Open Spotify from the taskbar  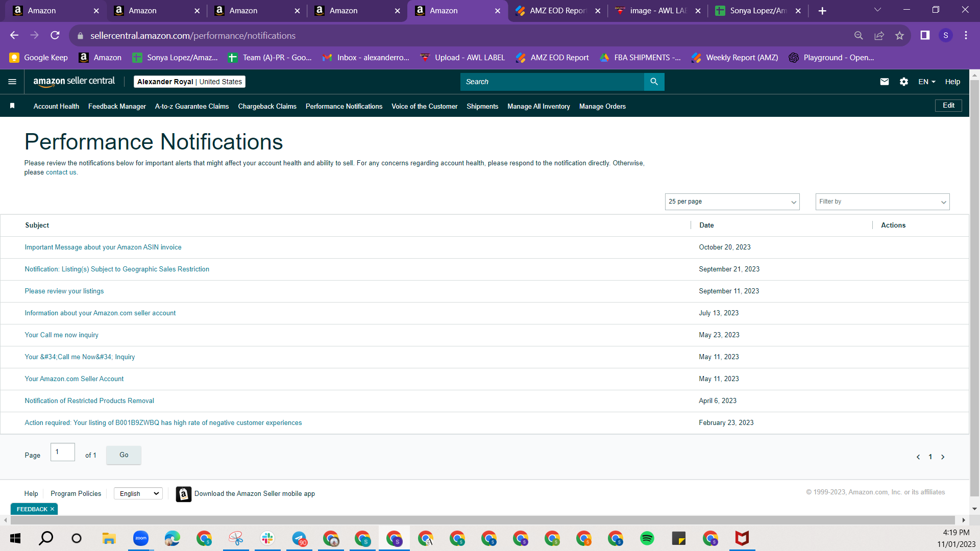(647, 538)
